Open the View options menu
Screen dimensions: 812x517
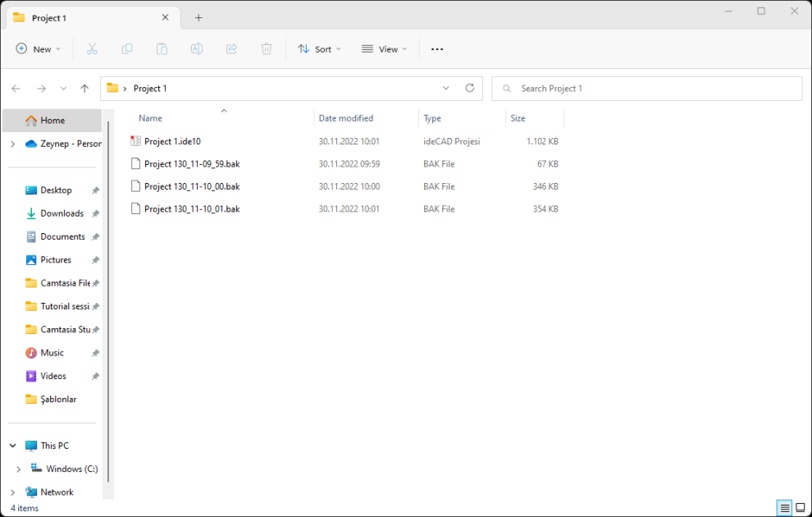click(x=384, y=49)
